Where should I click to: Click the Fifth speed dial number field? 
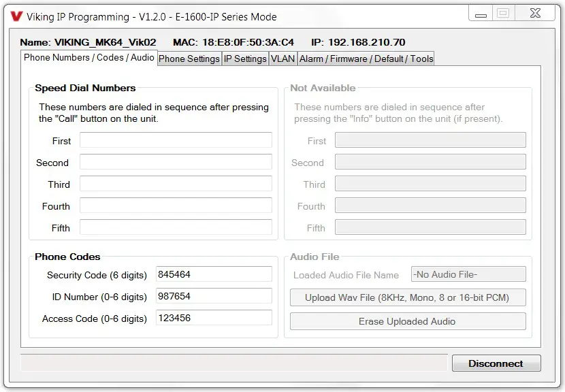coord(176,227)
